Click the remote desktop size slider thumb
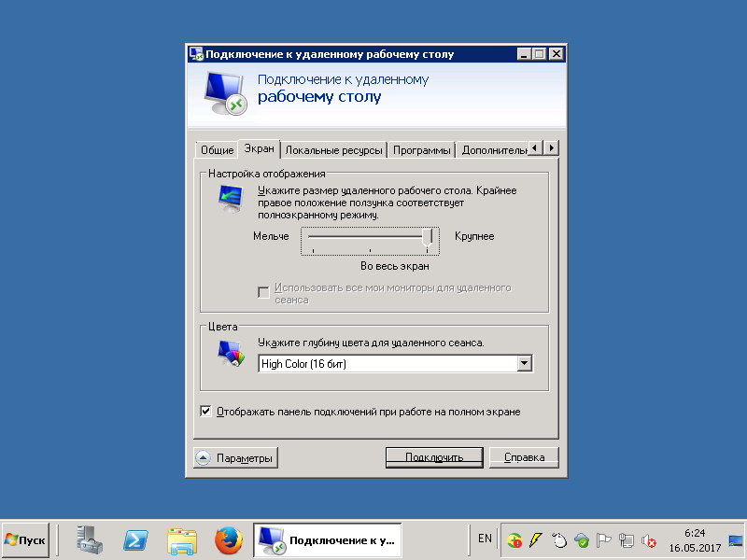Image resolution: width=747 pixels, height=560 pixels. (x=428, y=238)
